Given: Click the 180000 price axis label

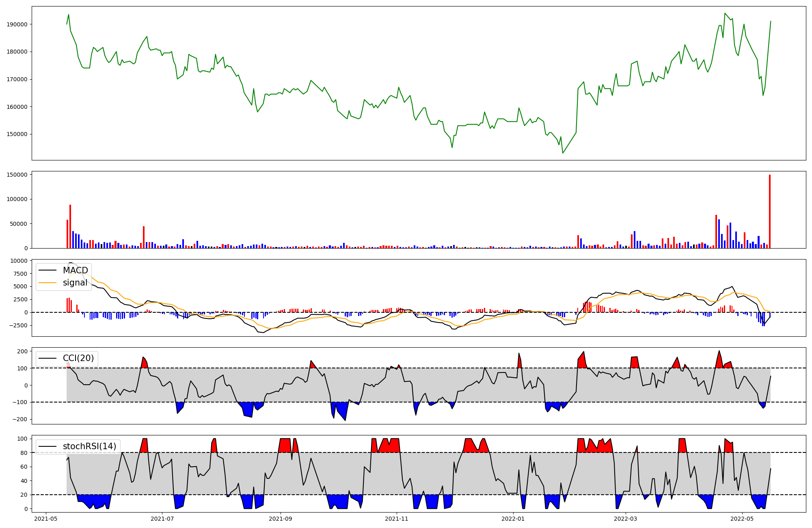Looking at the screenshot, I should [17, 52].
